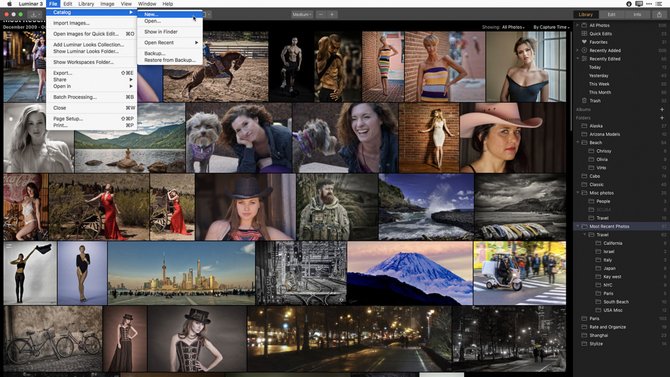This screenshot has width=670, height=377.
Task: Choose Backup... menu item
Action: point(170,53)
